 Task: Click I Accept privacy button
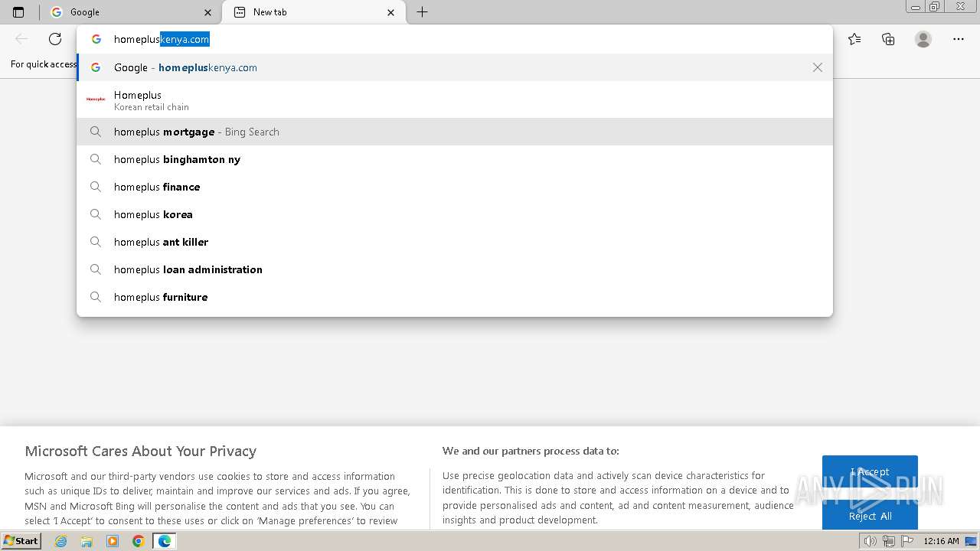870,472
